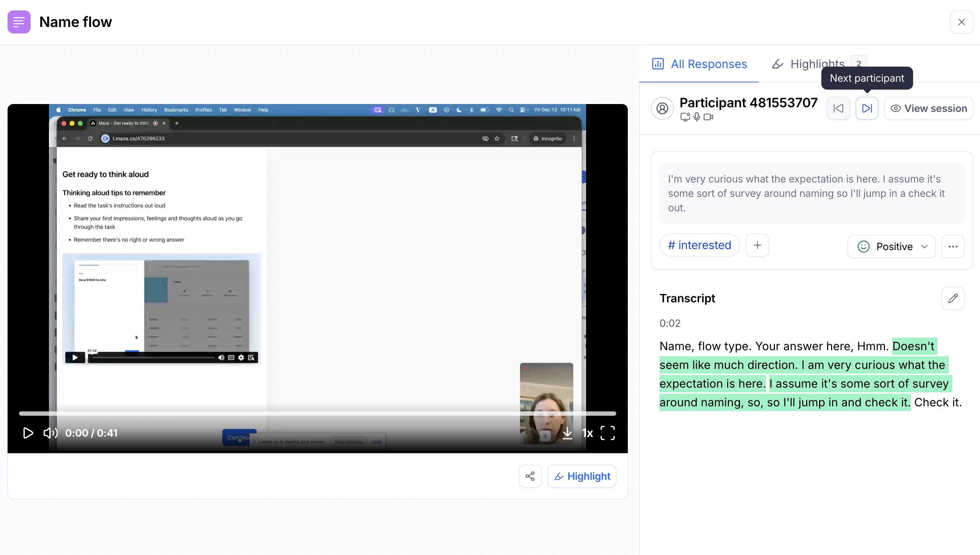Open the highlight more options menu
The image size is (980, 555).
click(953, 246)
